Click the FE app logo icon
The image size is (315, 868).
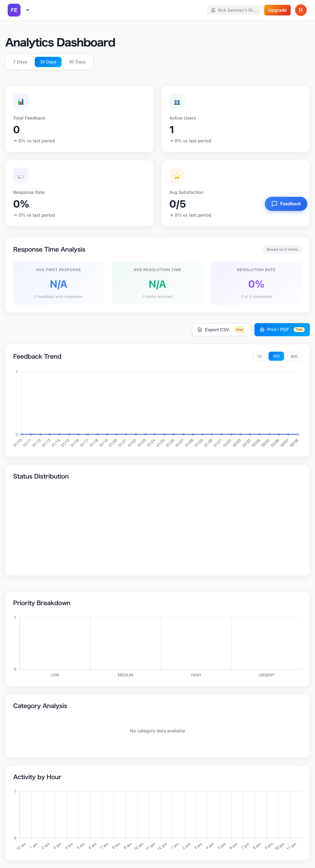pos(14,10)
